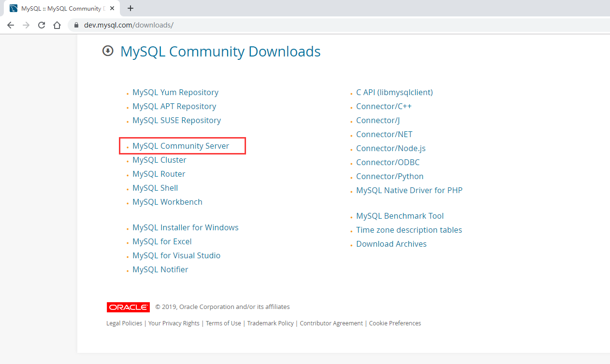Image resolution: width=610 pixels, height=364 pixels.
Task: Click the download circle icon beside the heading
Action: tap(108, 51)
